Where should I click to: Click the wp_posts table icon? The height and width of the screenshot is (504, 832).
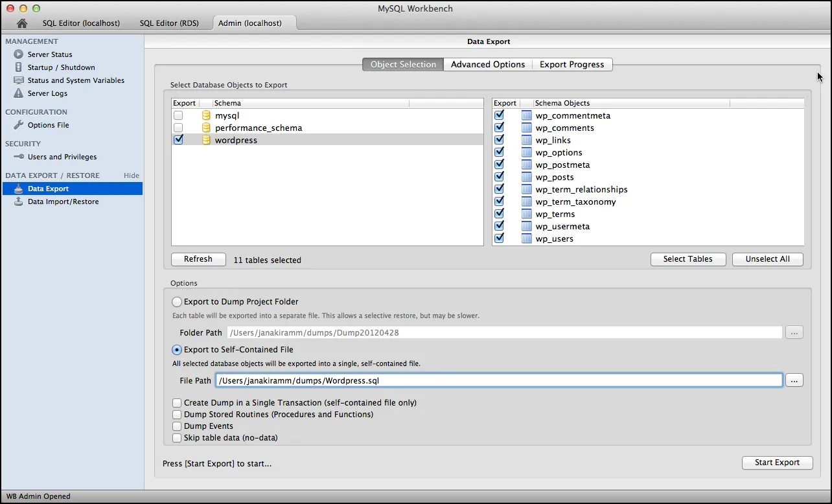pyautogui.click(x=526, y=177)
